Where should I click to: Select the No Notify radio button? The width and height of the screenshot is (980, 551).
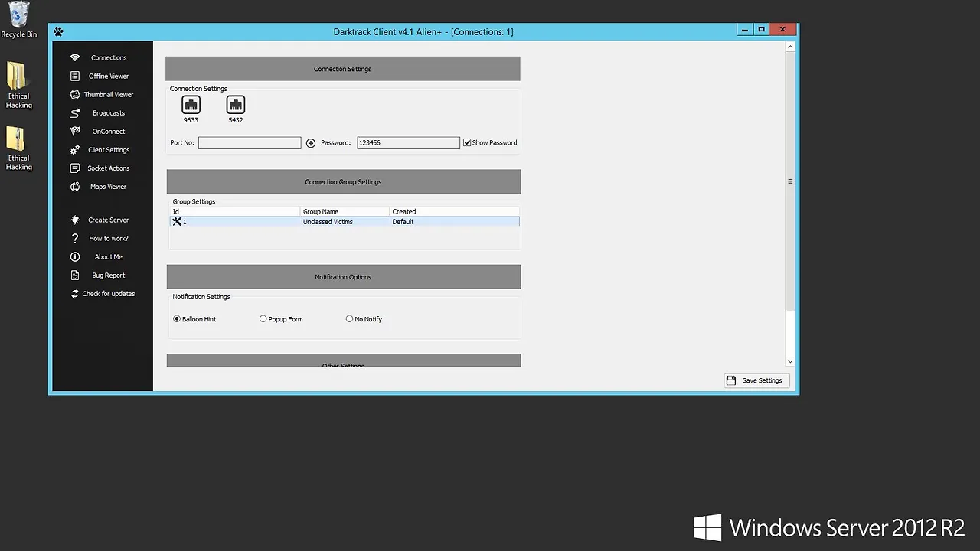click(x=350, y=319)
